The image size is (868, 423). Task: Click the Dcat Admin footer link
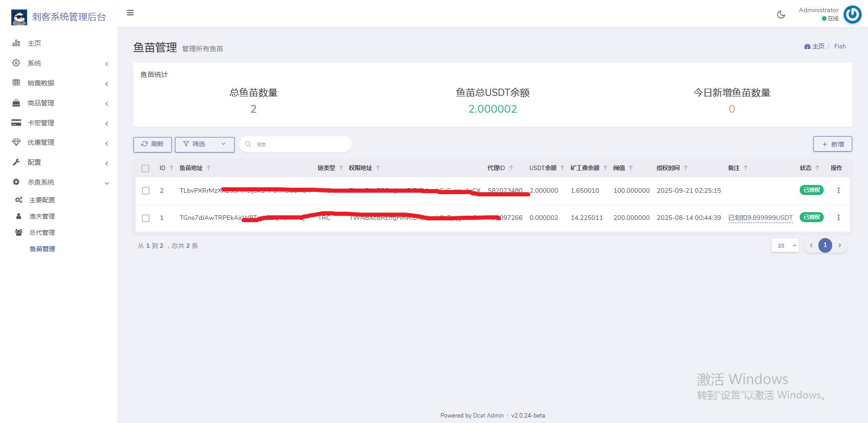[488, 415]
